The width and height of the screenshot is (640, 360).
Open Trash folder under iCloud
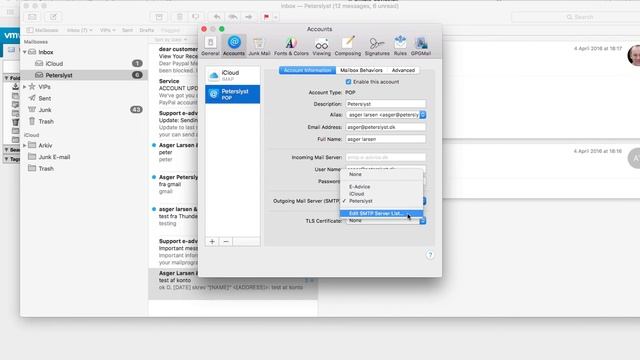click(x=84, y=168)
